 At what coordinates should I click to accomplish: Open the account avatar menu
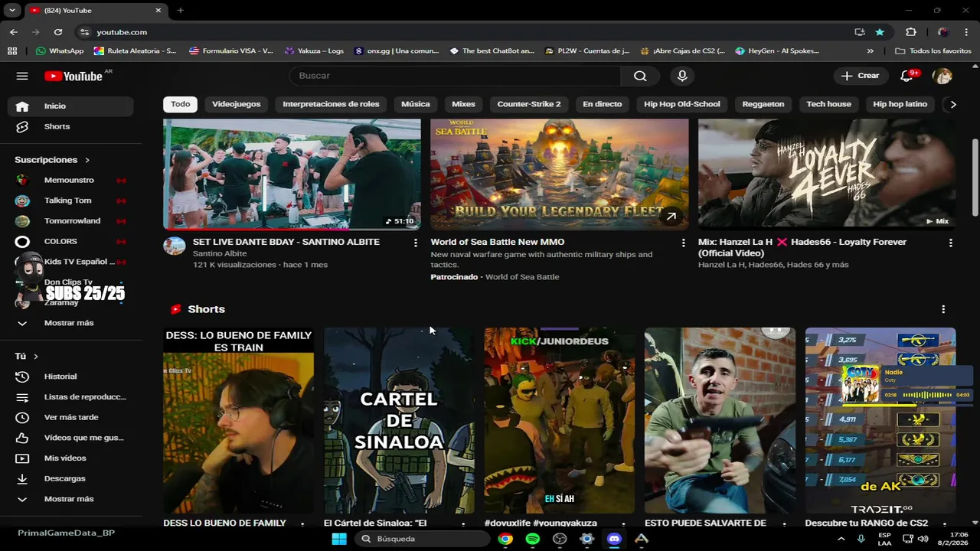tap(942, 76)
